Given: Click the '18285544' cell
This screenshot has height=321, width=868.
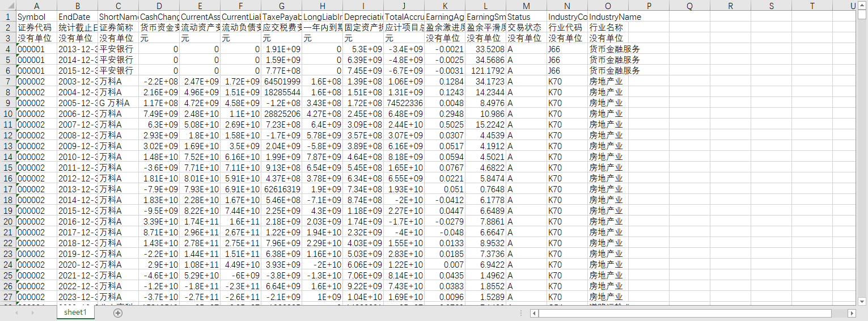Looking at the screenshot, I should (281, 92).
